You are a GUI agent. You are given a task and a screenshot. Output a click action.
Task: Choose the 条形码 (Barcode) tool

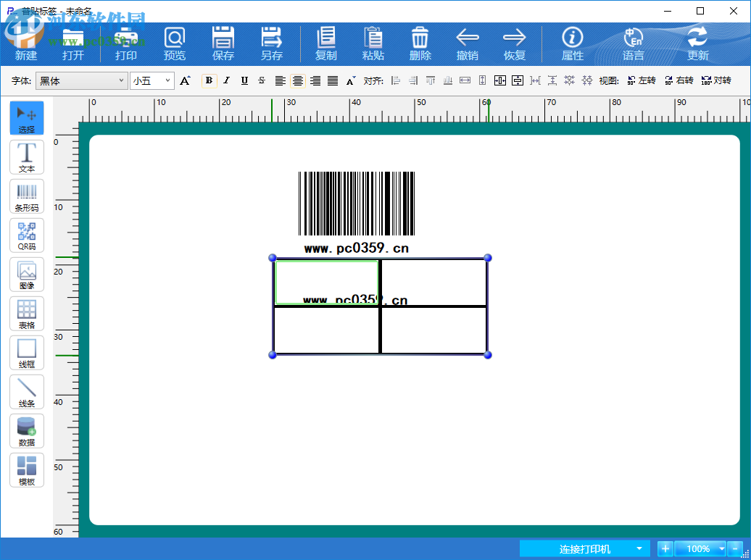[x=27, y=196]
